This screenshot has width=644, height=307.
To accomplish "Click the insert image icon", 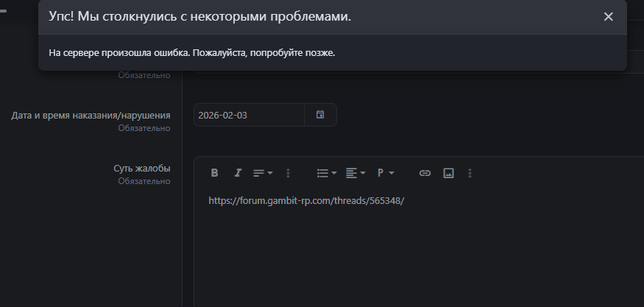I will [x=448, y=173].
